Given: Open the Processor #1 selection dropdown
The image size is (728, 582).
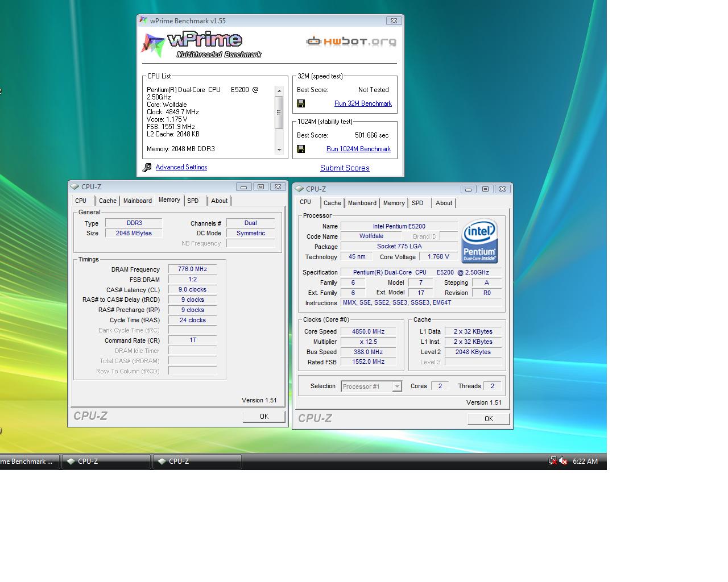Looking at the screenshot, I should [397, 386].
